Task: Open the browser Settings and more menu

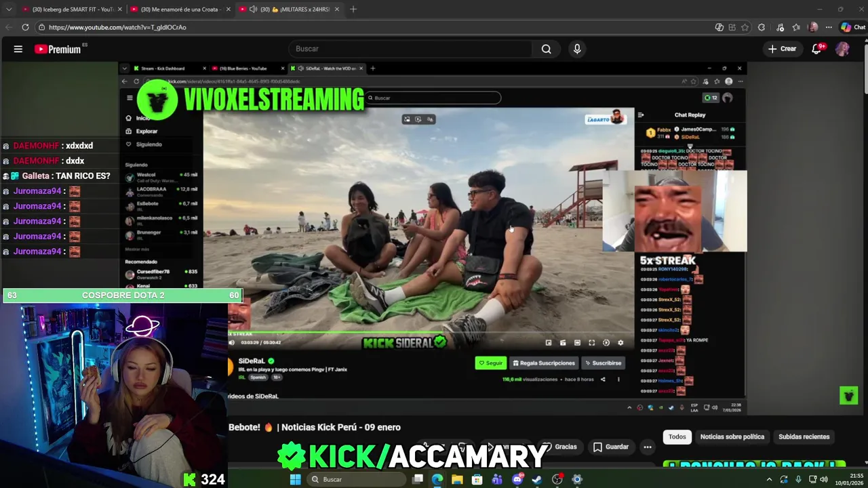Action: [829, 27]
